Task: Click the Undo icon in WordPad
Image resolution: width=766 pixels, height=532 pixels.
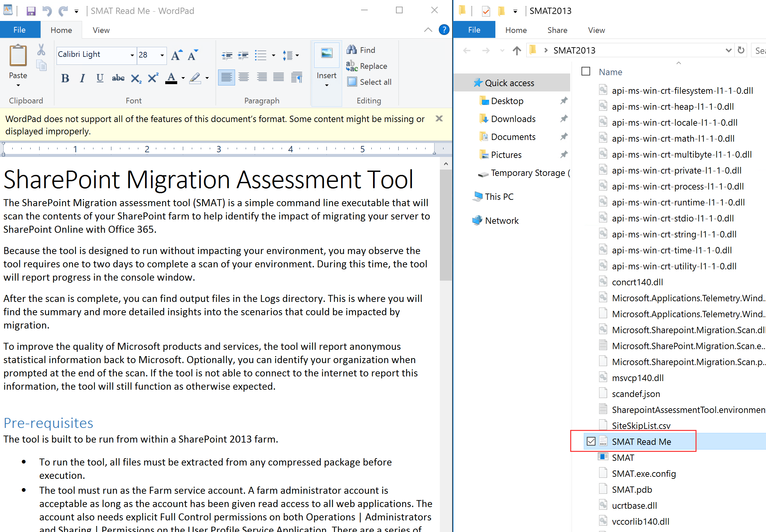Action: (47, 11)
